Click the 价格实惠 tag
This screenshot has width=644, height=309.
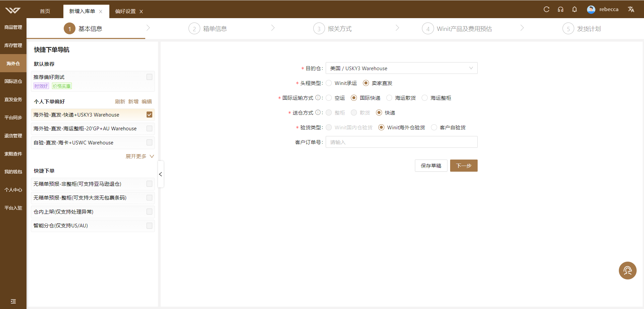[62, 86]
